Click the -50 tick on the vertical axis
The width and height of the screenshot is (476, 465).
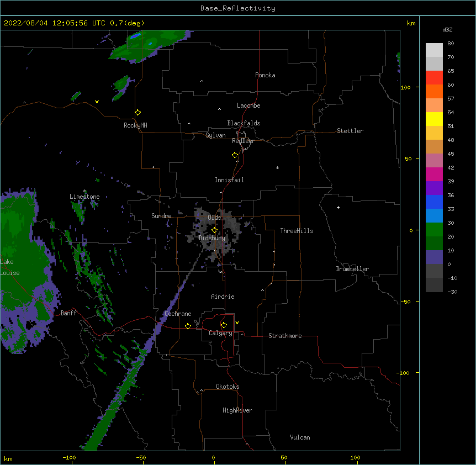pos(405,302)
